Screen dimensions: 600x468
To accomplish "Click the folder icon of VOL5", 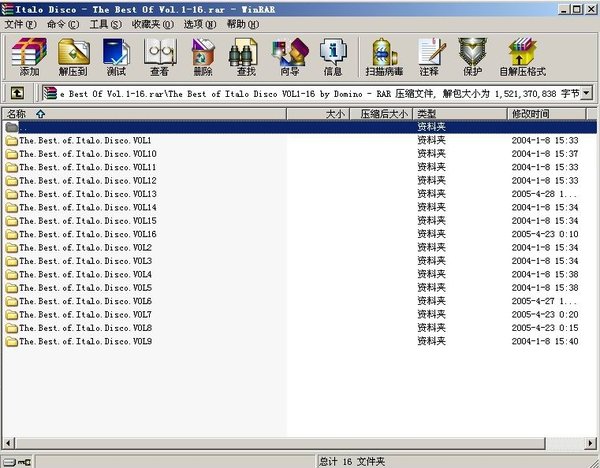I will (x=12, y=288).
